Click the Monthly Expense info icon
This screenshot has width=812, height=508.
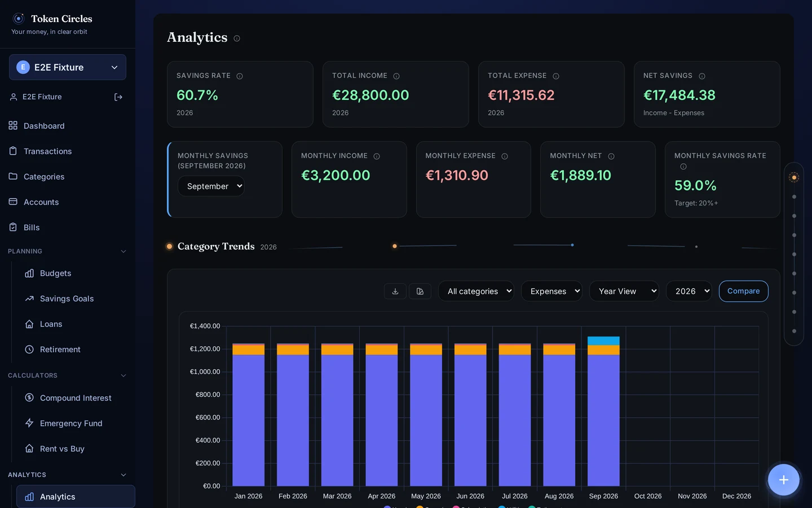tap(505, 156)
